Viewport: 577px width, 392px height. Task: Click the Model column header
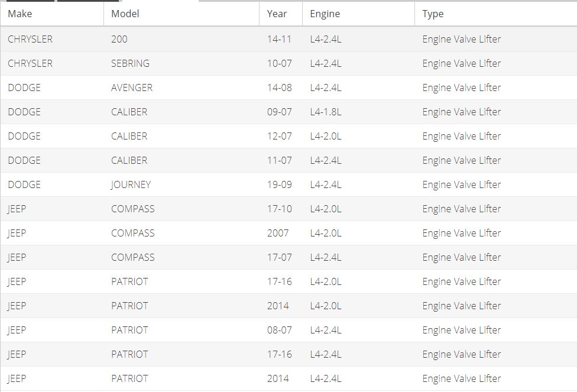coord(181,14)
